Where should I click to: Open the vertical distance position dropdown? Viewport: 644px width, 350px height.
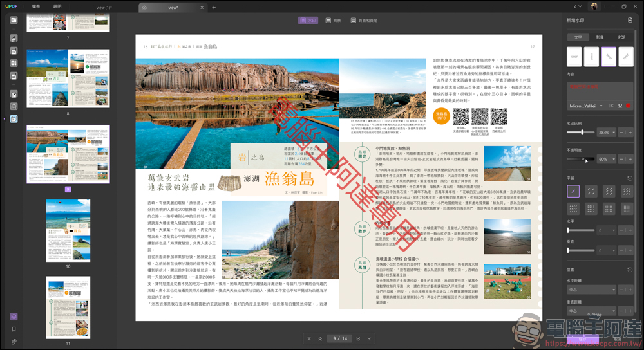tap(592, 311)
